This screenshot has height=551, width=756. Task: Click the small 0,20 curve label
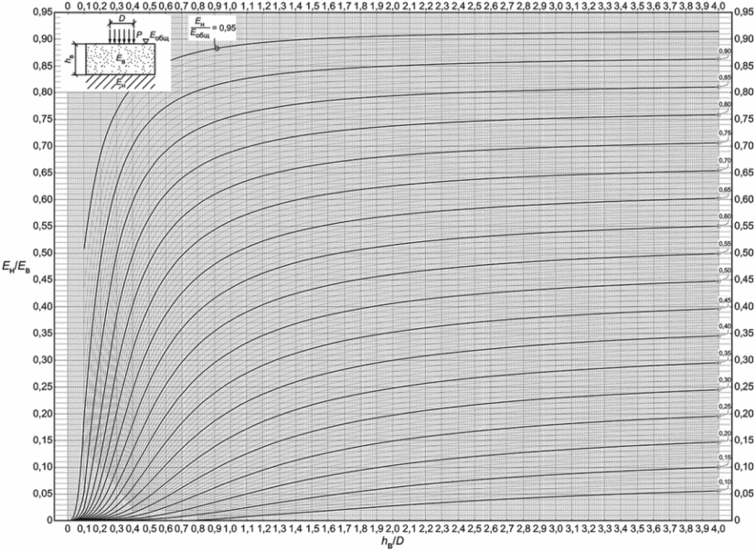[x=725, y=433]
